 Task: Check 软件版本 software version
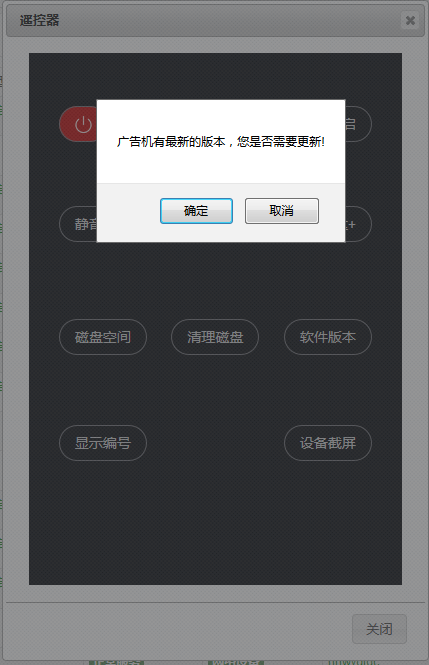pos(328,337)
